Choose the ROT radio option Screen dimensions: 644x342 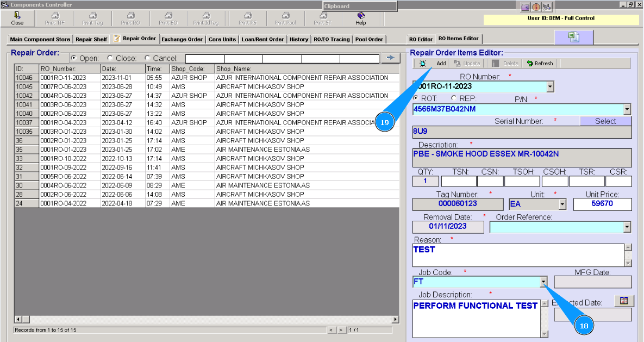[416, 98]
